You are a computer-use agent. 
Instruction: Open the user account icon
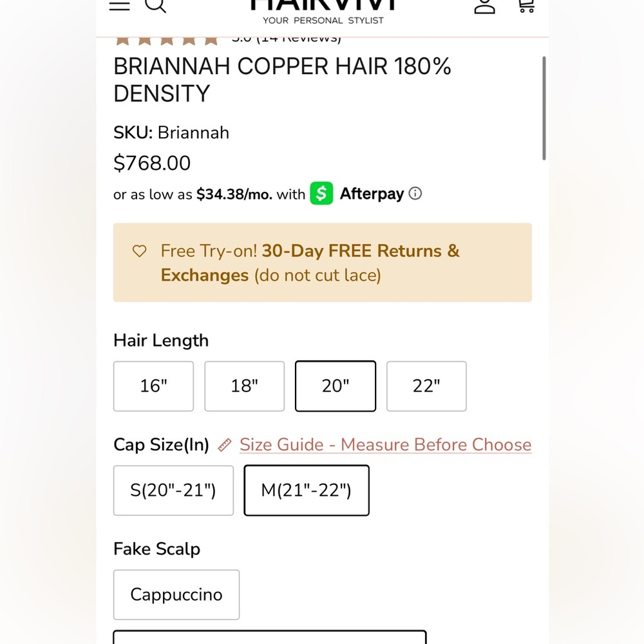[484, 6]
